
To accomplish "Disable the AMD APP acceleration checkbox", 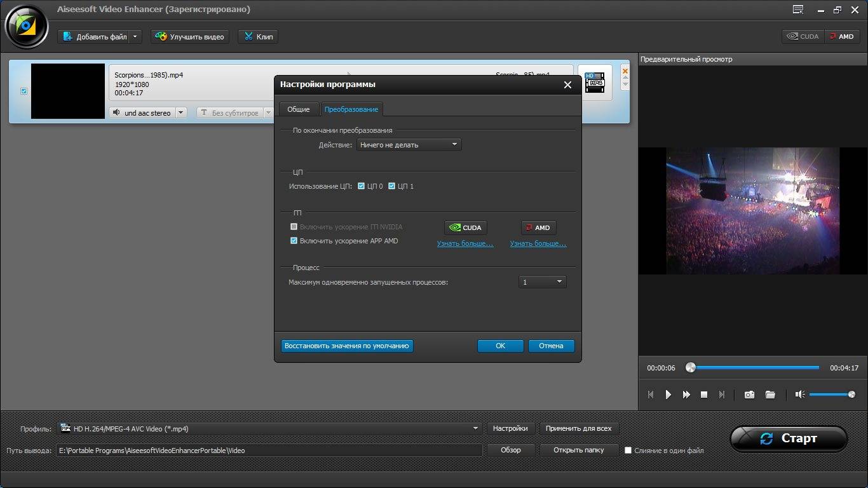I will [294, 241].
